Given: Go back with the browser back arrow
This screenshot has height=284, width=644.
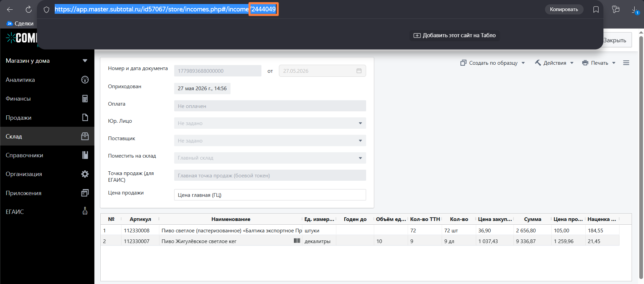Looking at the screenshot, I should click(x=10, y=9).
